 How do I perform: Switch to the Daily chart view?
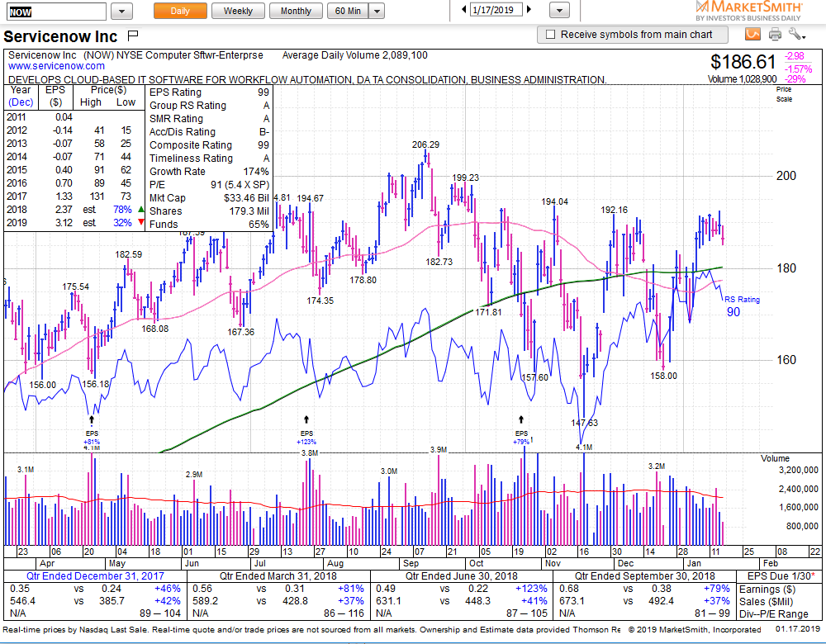tap(180, 11)
